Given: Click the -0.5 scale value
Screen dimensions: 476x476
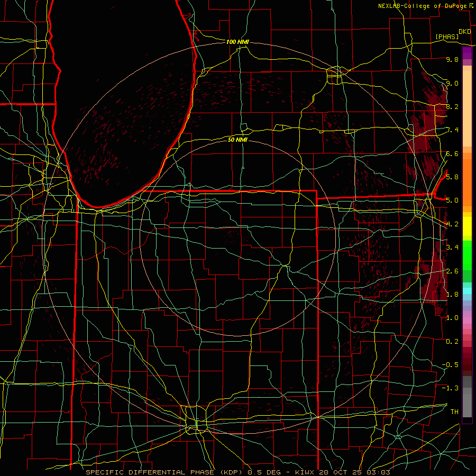Looking at the screenshot, I should [x=450, y=365].
